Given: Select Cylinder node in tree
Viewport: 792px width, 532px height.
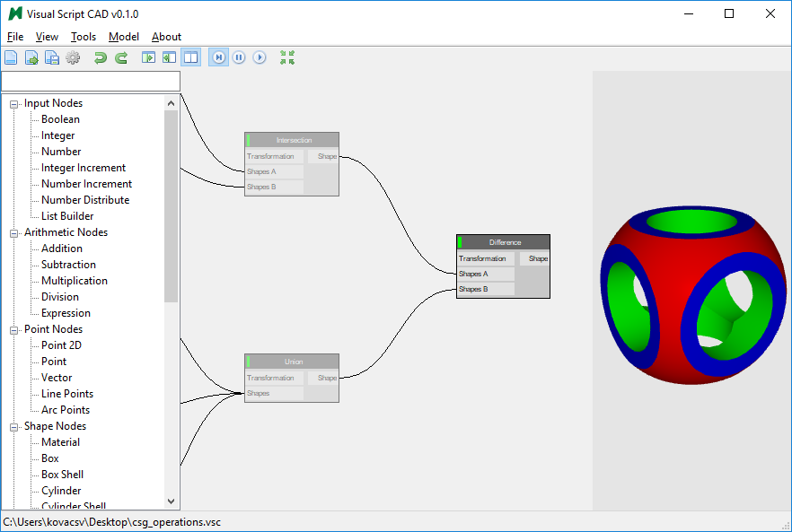Looking at the screenshot, I should click(61, 491).
